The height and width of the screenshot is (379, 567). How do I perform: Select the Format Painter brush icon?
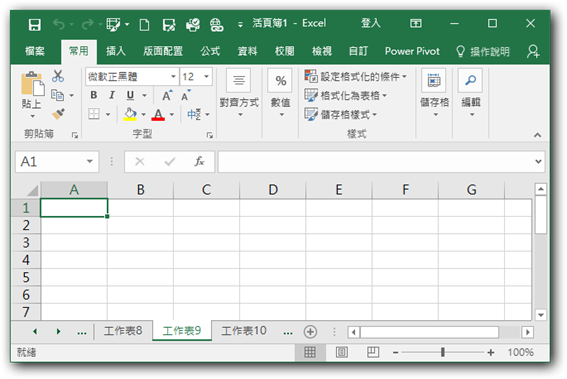[x=58, y=114]
